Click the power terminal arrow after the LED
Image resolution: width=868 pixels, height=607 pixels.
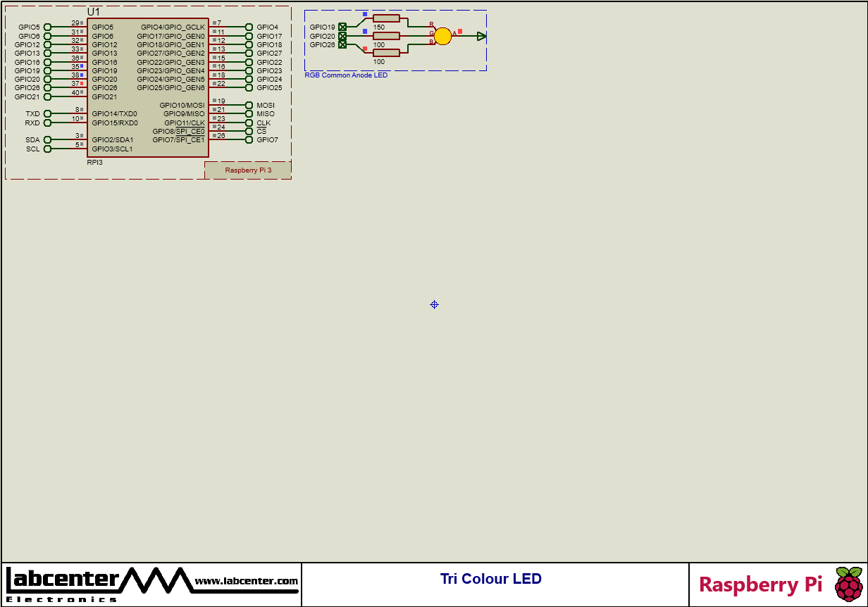(481, 37)
